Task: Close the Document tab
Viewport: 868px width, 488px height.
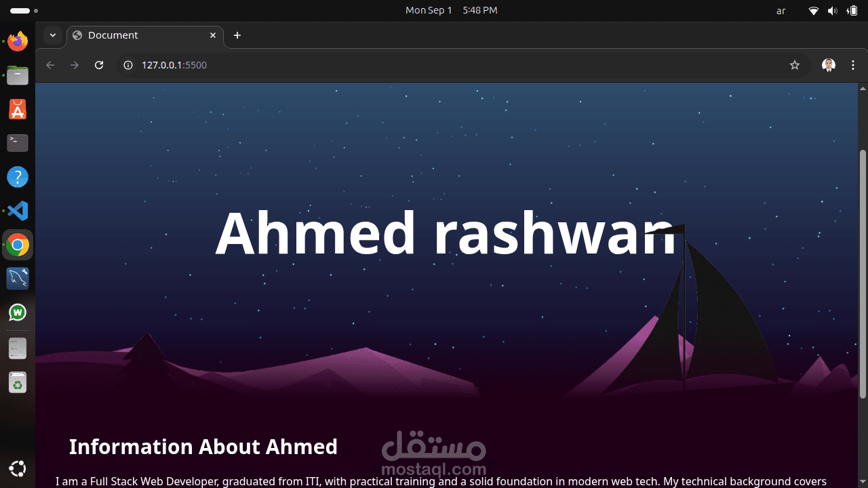Action: click(213, 35)
